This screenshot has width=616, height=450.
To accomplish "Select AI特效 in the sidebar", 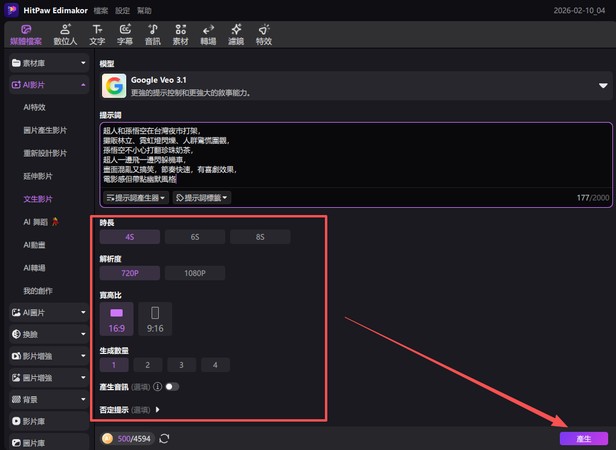I will (35, 107).
